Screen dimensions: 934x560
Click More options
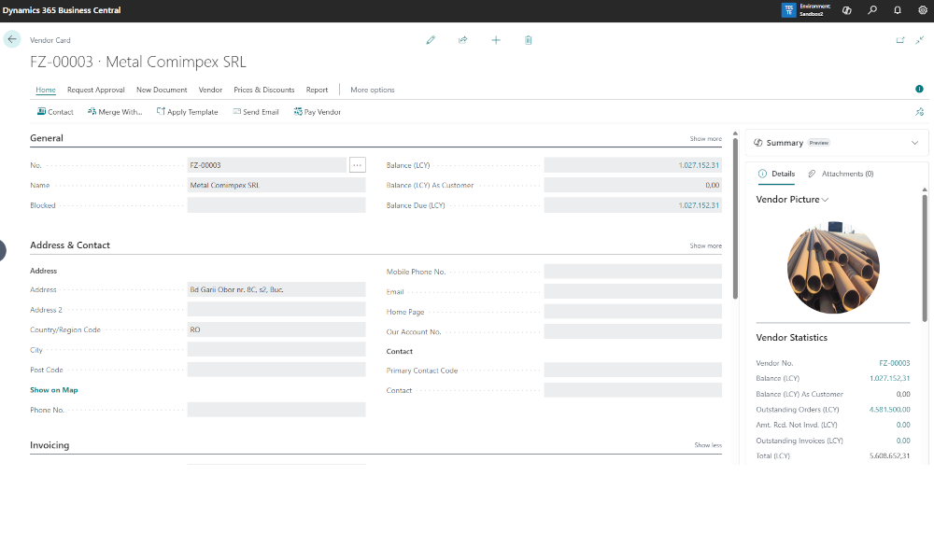pyautogui.click(x=373, y=90)
